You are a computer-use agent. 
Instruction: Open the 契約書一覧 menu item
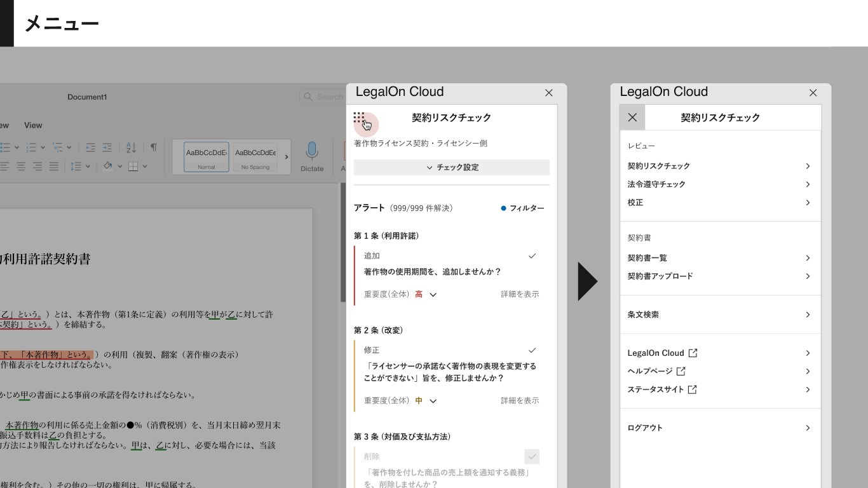click(721, 258)
